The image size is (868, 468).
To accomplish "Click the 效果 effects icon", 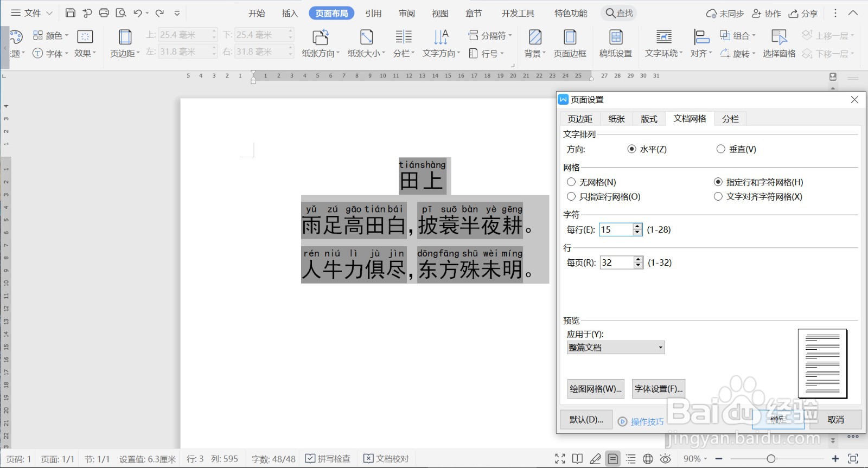I will coord(85,43).
